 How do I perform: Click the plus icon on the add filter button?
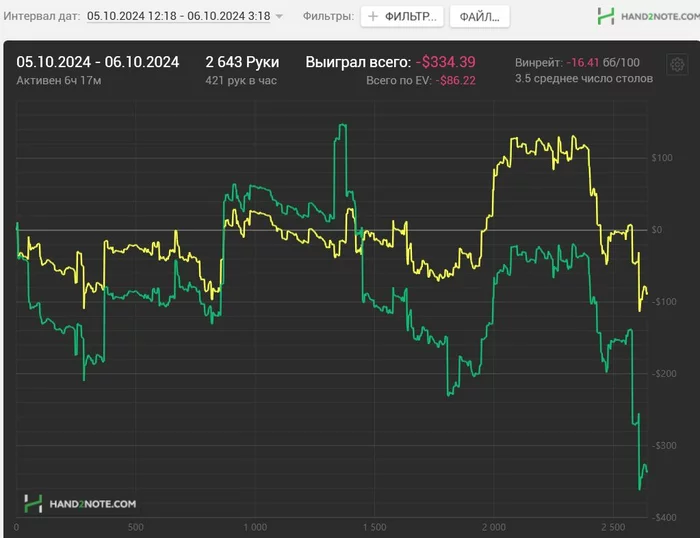pos(373,17)
